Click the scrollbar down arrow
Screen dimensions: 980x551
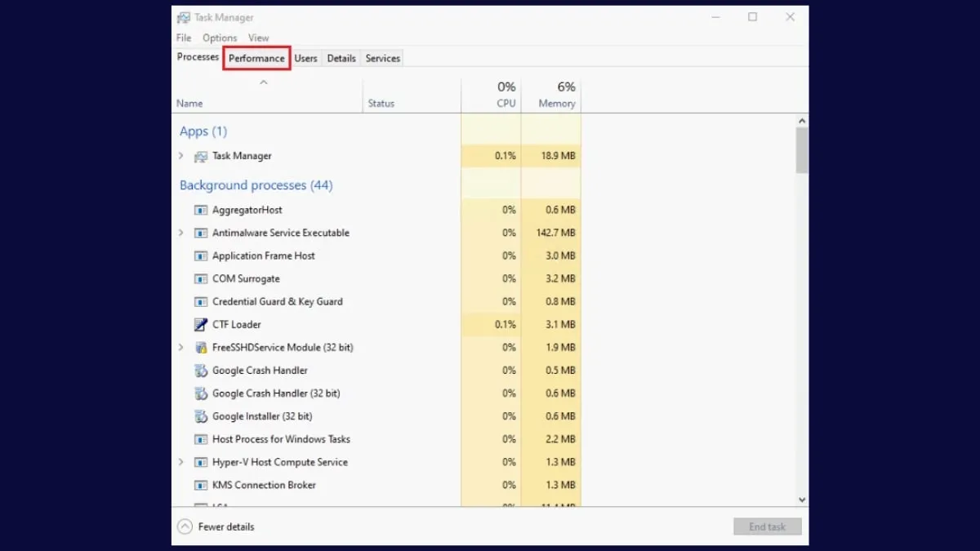pyautogui.click(x=801, y=500)
